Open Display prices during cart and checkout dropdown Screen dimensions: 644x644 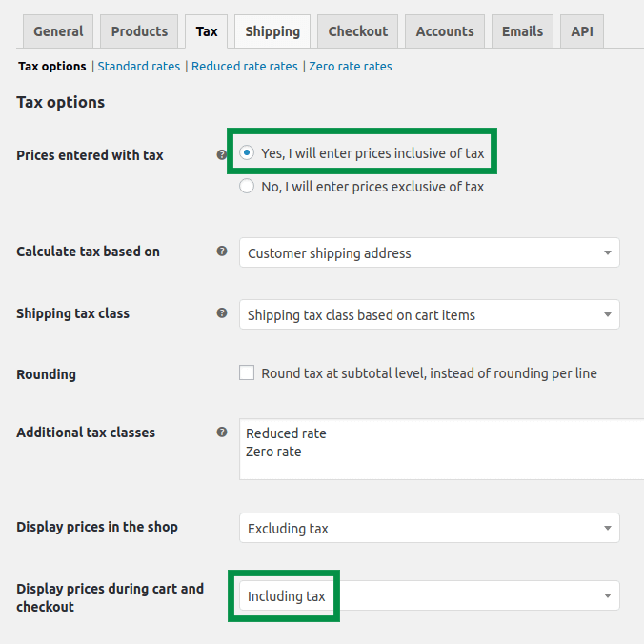coord(430,595)
